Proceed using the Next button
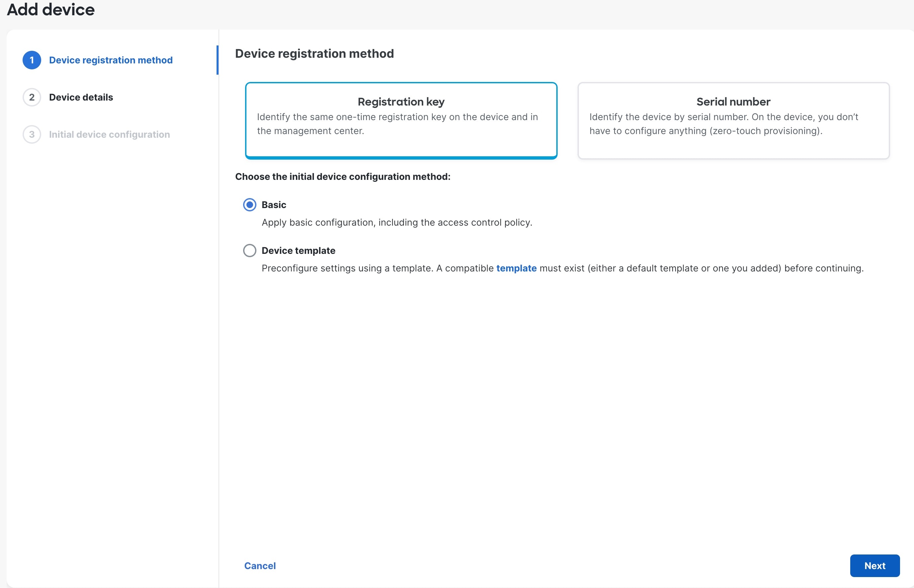The width and height of the screenshot is (914, 588). (874, 565)
